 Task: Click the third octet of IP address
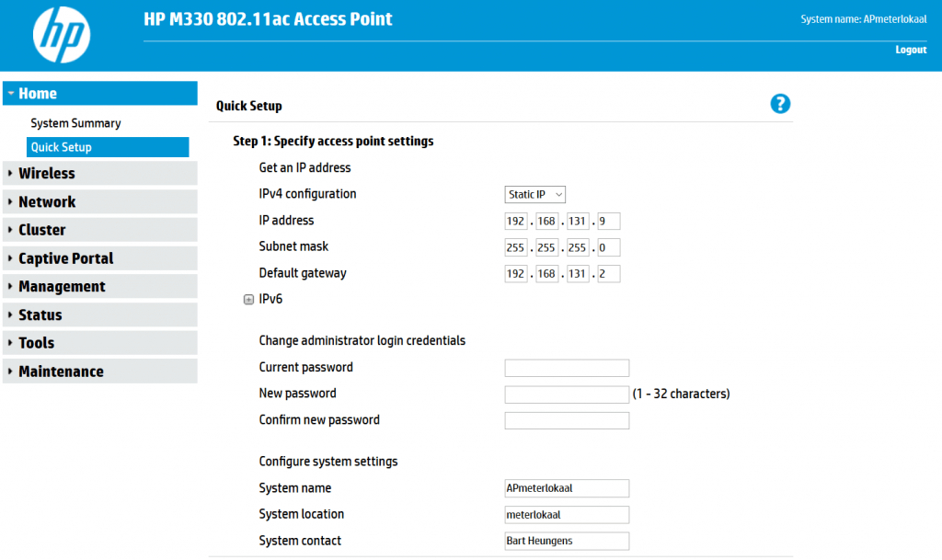coord(578,221)
